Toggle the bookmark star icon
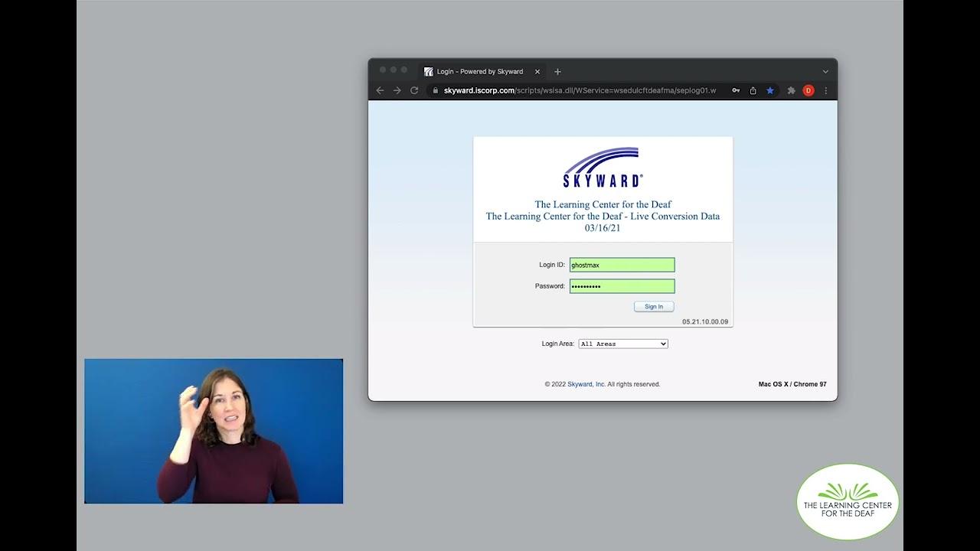980x551 pixels. pyautogui.click(x=770, y=90)
